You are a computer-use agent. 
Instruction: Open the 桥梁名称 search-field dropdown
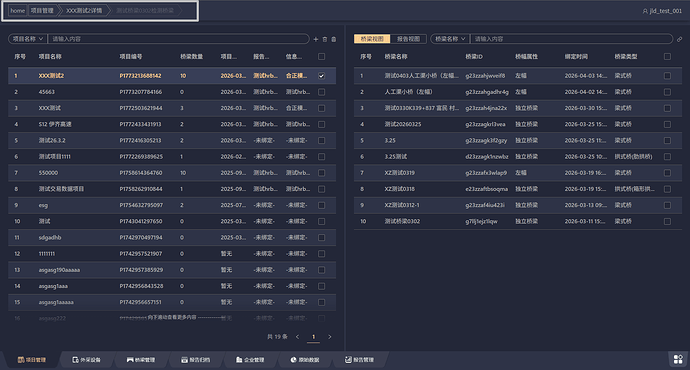450,39
